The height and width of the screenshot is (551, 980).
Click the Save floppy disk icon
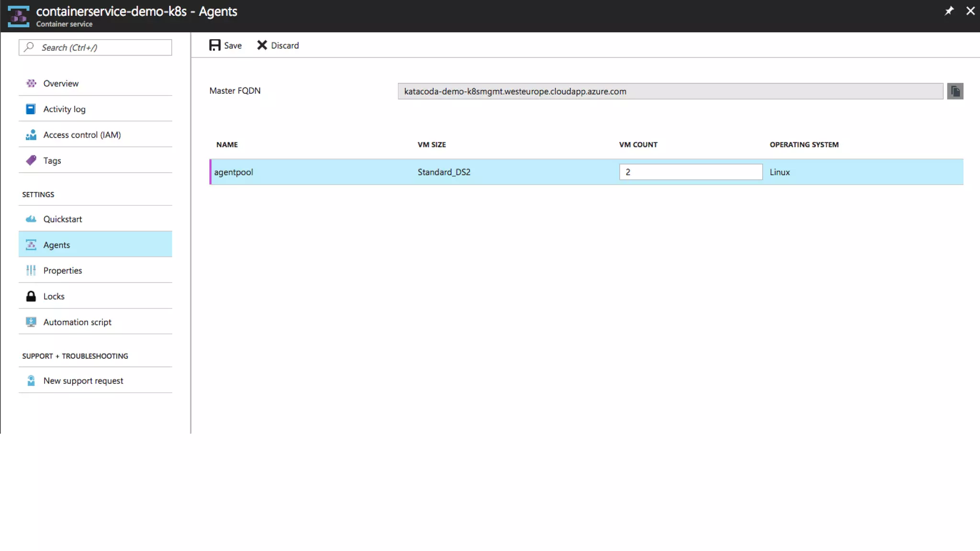[x=215, y=45]
